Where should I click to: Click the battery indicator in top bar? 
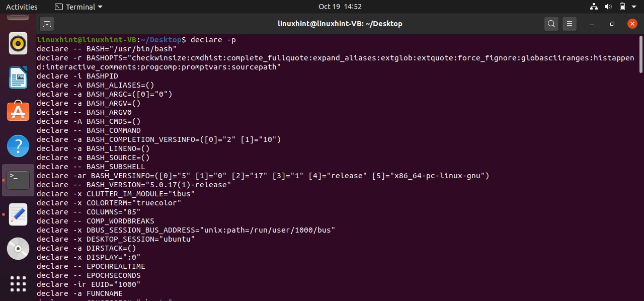[x=622, y=7]
